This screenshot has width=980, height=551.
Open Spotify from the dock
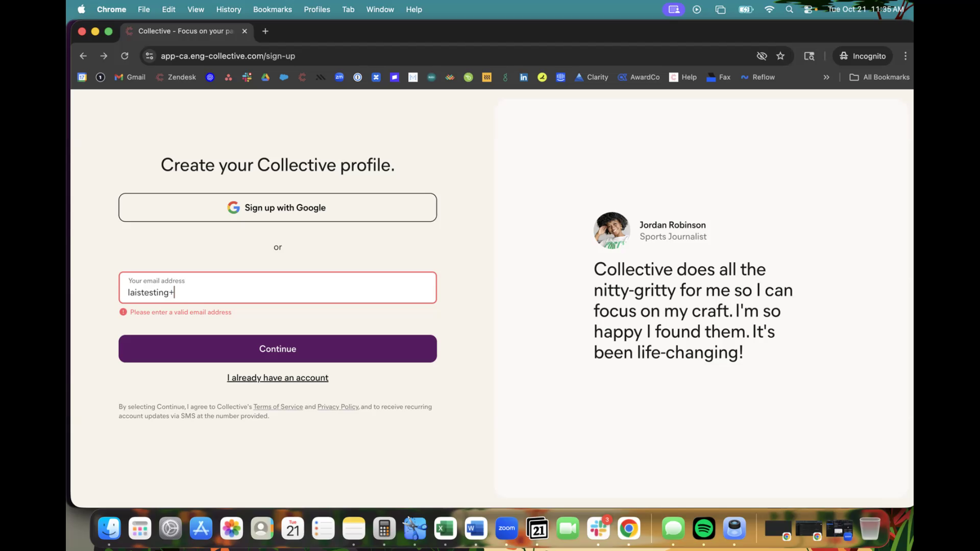(x=703, y=529)
